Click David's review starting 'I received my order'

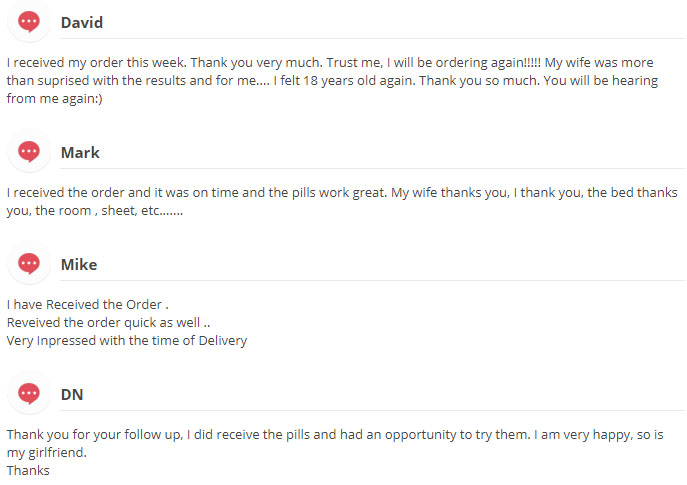332,81
